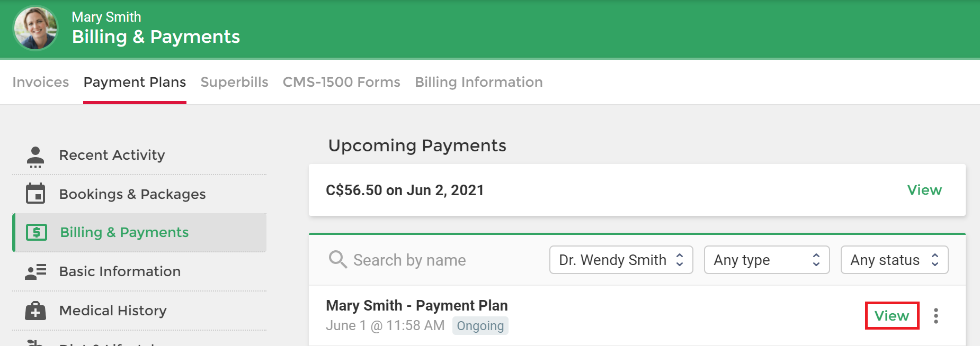The image size is (980, 346).
Task: Open the Billing Information tab
Action: [479, 82]
